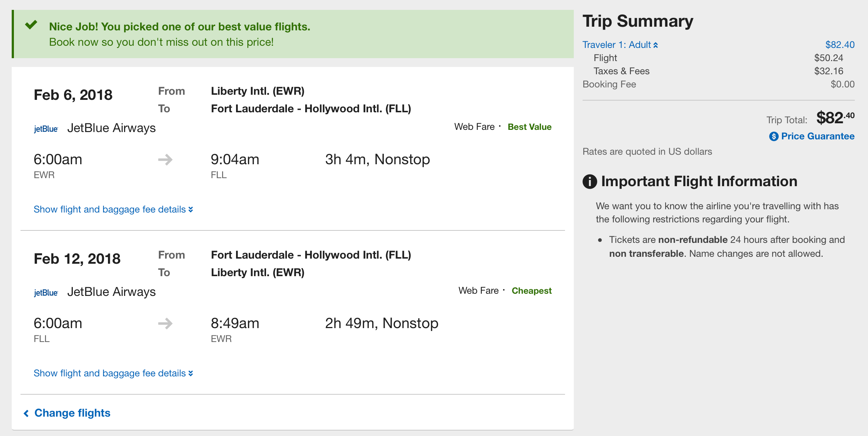Expand baggage fee details for Feb 6 flight

coord(113,209)
